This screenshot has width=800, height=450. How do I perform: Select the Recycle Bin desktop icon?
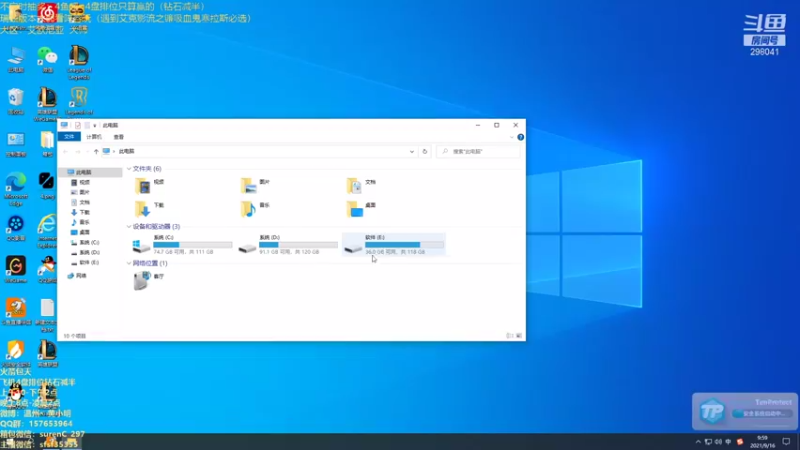pyautogui.click(x=16, y=101)
